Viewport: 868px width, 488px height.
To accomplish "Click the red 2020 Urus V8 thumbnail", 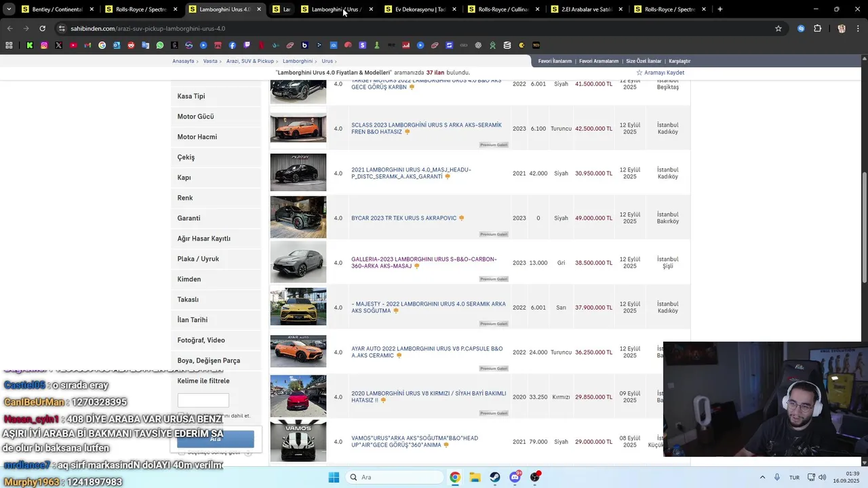I will tap(298, 396).
